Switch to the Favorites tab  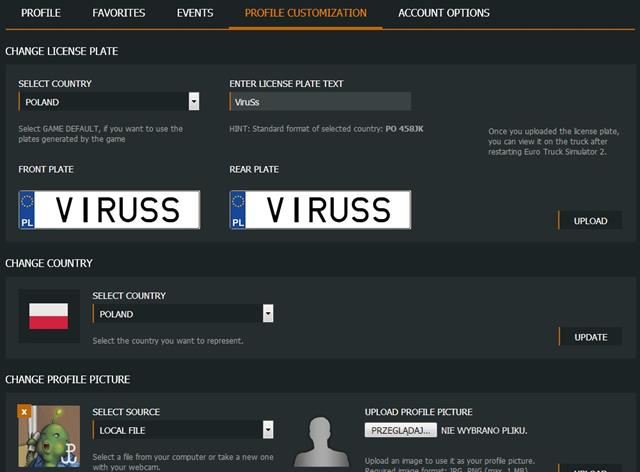[118, 13]
